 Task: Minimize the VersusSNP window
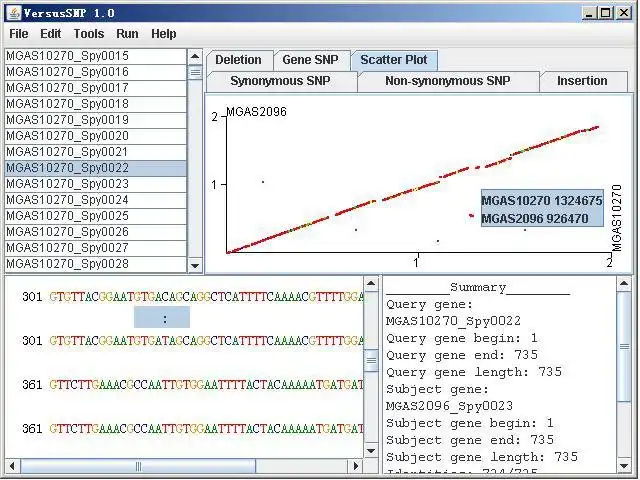tap(589, 13)
